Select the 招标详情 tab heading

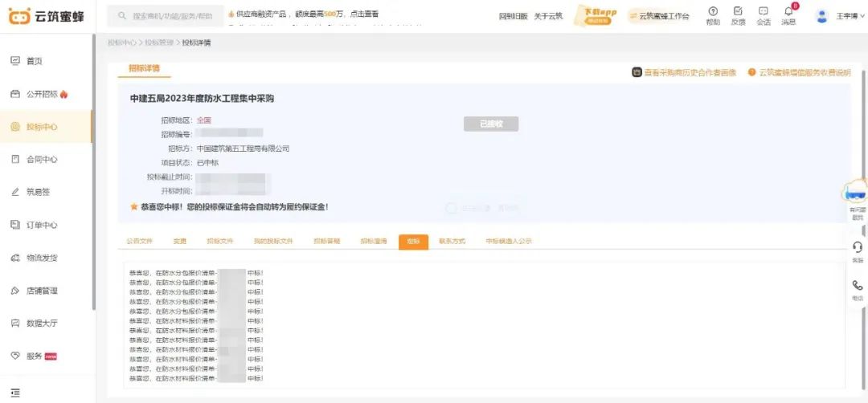[x=145, y=68]
